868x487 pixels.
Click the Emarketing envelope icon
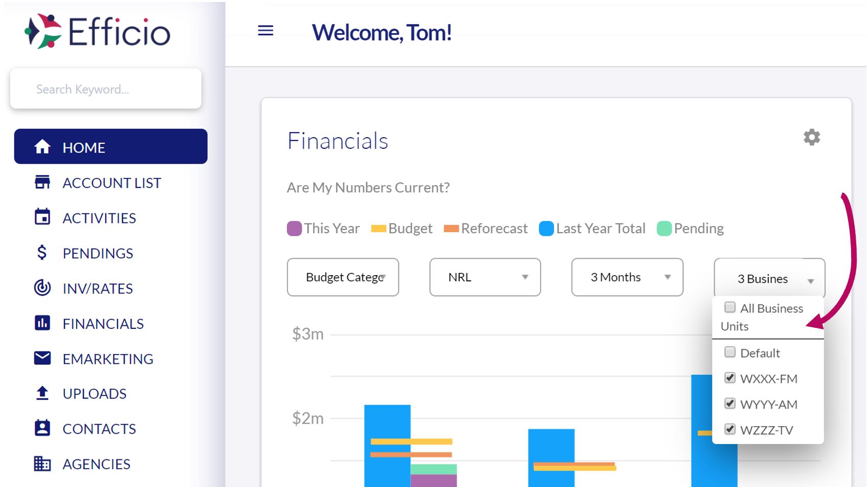(x=42, y=358)
